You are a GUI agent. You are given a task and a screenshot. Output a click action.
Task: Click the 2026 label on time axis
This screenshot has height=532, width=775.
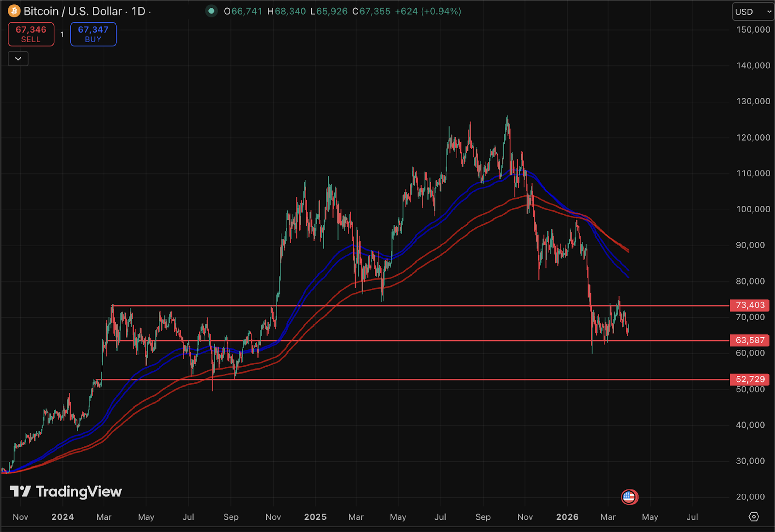click(x=567, y=517)
